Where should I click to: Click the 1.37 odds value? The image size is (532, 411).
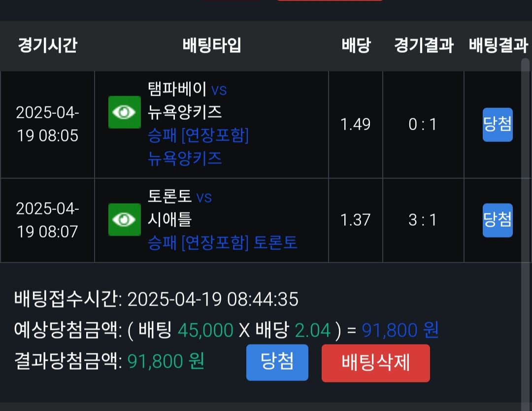pos(356,220)
